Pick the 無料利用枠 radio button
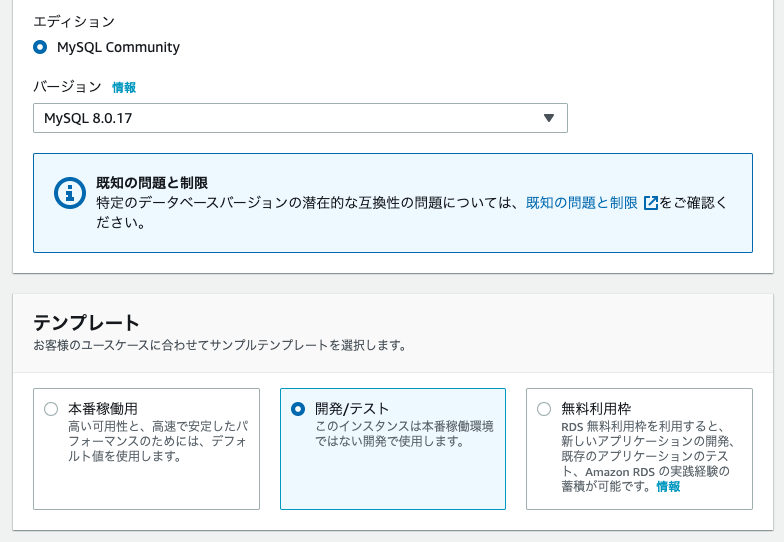The height and width of the screenshot is (542, 784). (x=544, y=409)
